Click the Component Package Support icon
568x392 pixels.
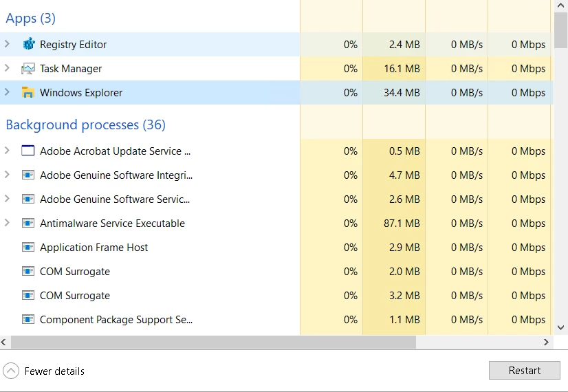click(28, 319)
